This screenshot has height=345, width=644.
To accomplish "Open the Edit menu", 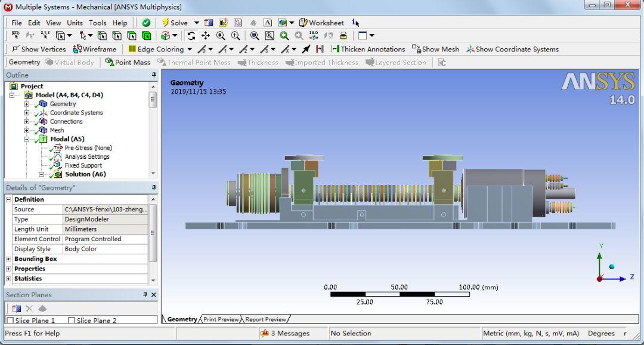I will [x=34, y=23].
